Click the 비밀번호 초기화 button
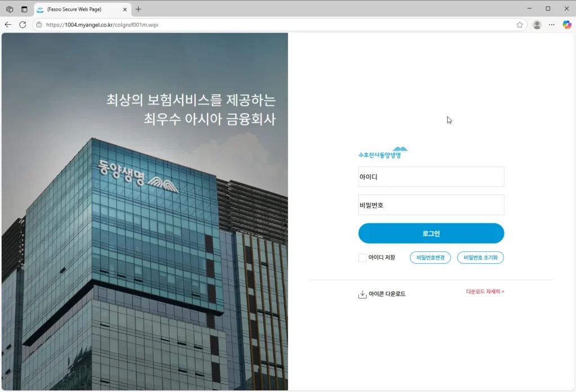576x392 pixels. (480, 258)
